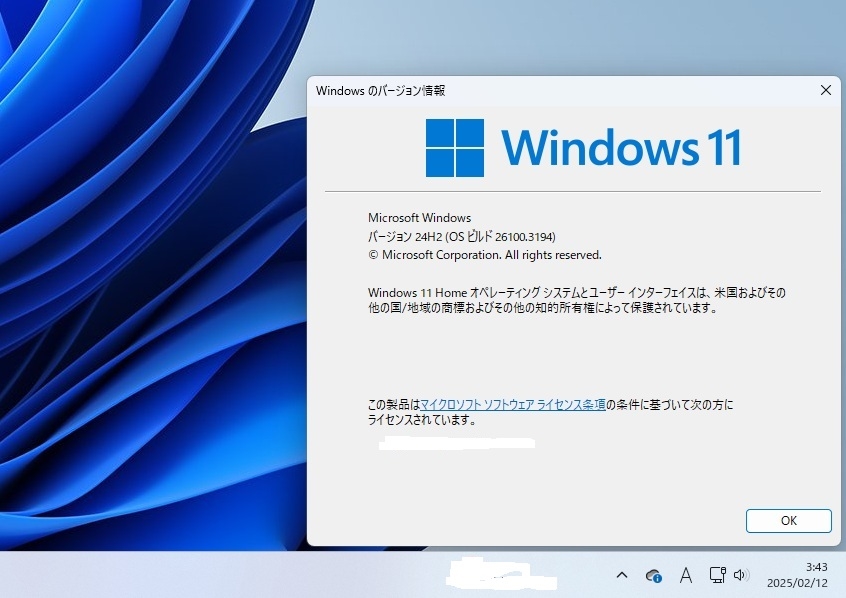
Task: Click the OK button in version dialog
Action: point(788,521)
